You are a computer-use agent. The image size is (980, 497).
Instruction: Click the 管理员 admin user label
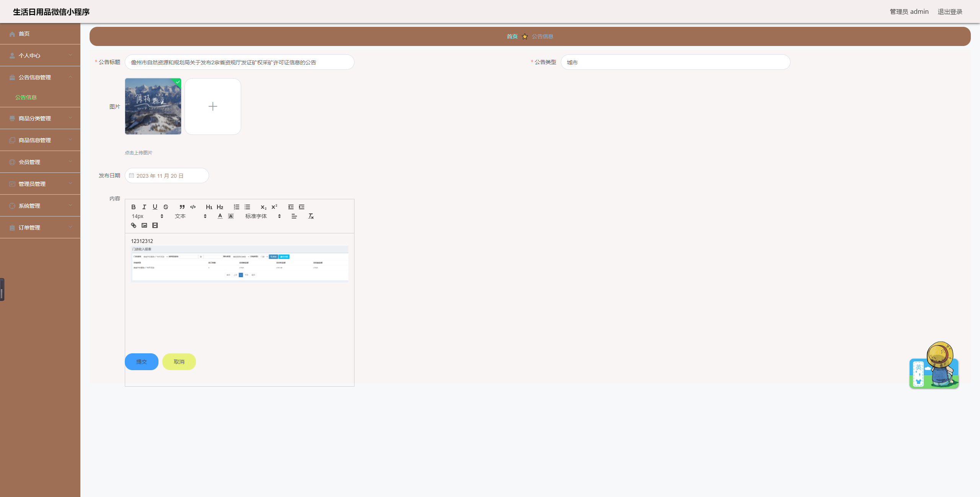click(909, 12)
